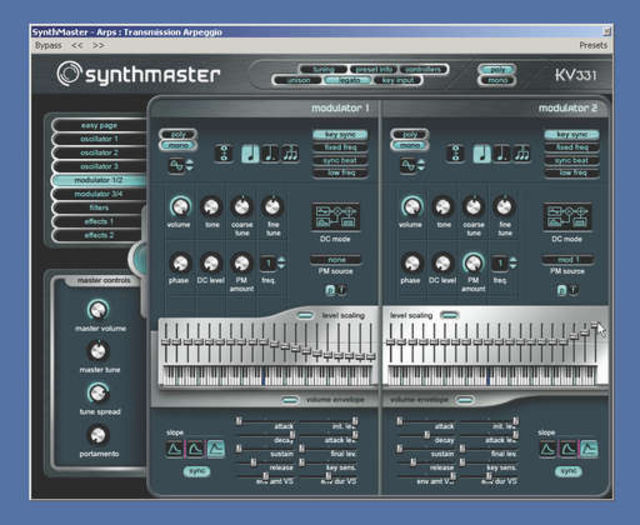
Task: Go to the previous preset with <<
Action: coord(77,45)
